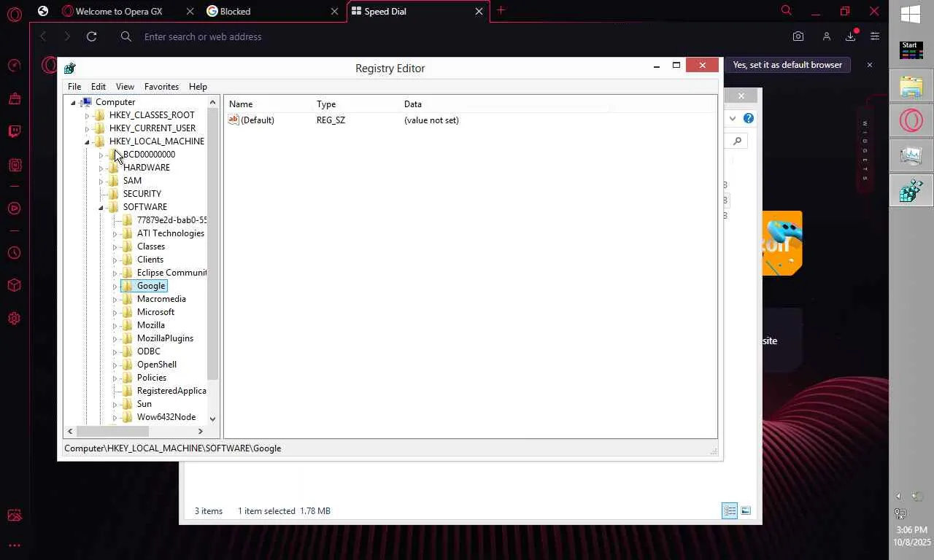Expand HKEY_CLASSES_ROOT arrow
The height and width of the screenshot is (560, 934).
tap(87, 116)
